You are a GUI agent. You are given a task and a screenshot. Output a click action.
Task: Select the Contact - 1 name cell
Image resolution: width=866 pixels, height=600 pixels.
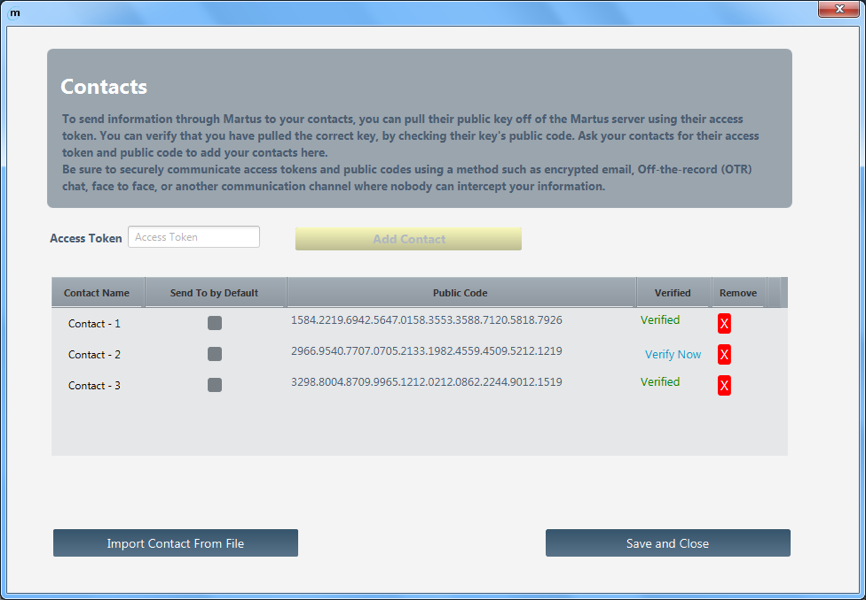pos(94,324)
